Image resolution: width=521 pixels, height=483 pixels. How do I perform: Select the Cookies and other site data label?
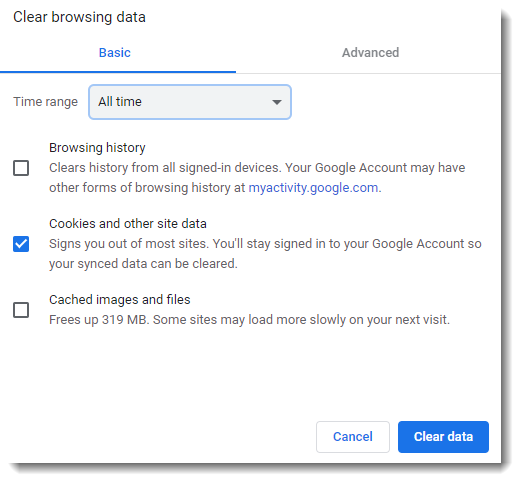click(x=128, y=224)
